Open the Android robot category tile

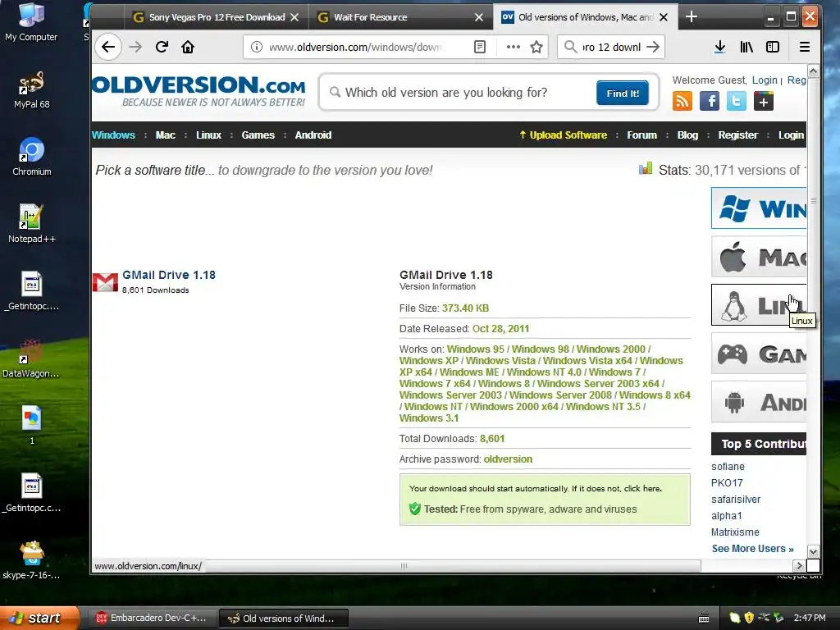pyautogui.click(x=759, y=402)
